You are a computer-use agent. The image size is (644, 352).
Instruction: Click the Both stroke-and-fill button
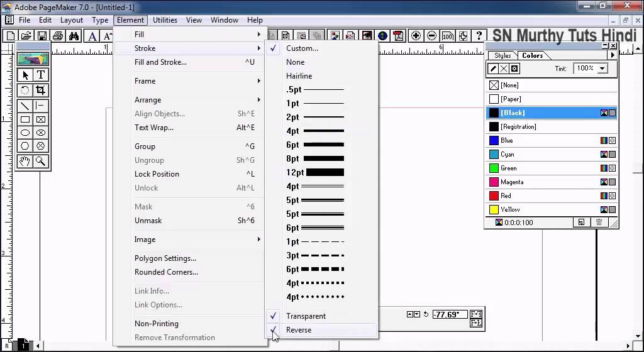coord(514,69)
